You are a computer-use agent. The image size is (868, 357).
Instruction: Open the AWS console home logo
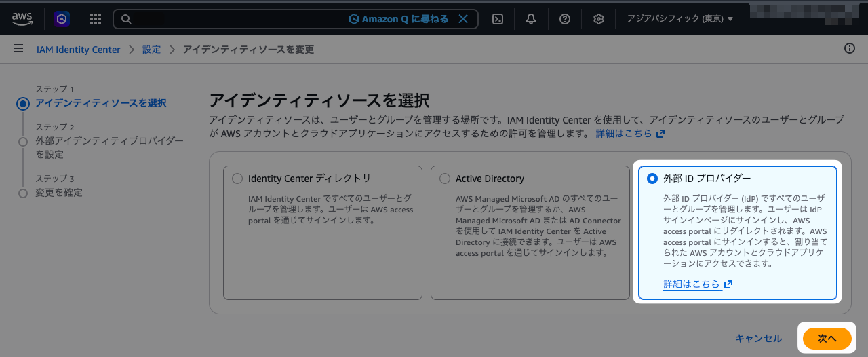click(x=22, y=18)
